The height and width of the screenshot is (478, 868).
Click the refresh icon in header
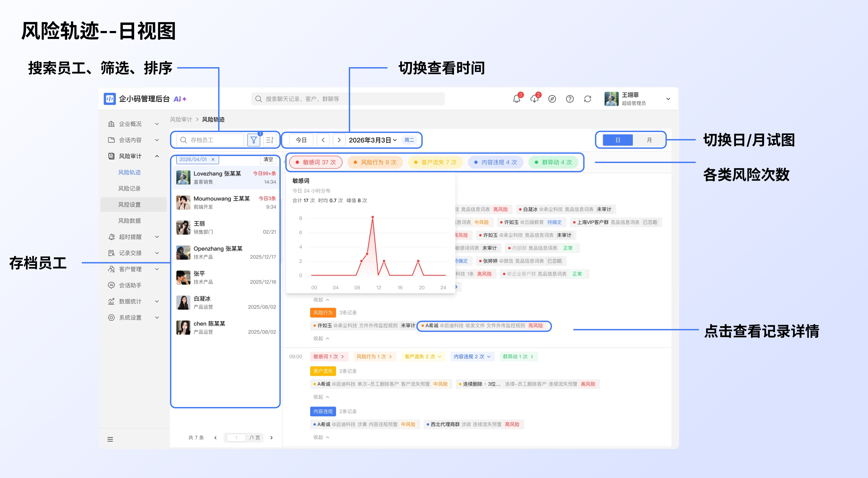coord(588,99)
